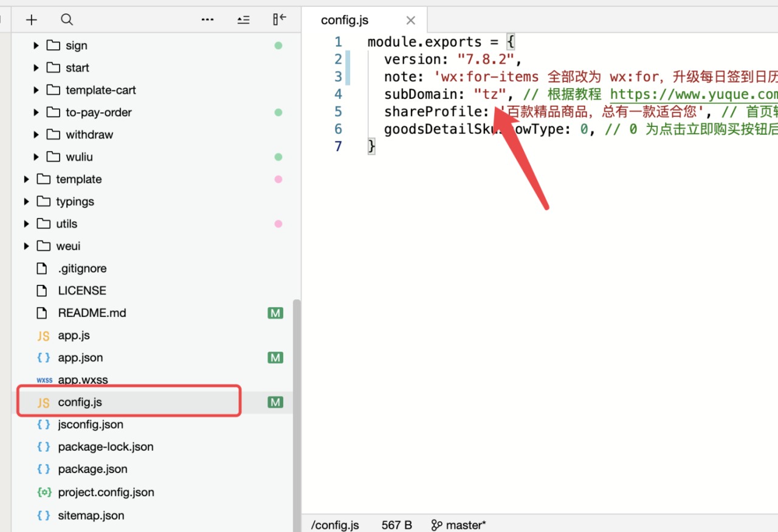Open the yuque.com tutorial link in code
778x532 pixels.
coord(693,95)
